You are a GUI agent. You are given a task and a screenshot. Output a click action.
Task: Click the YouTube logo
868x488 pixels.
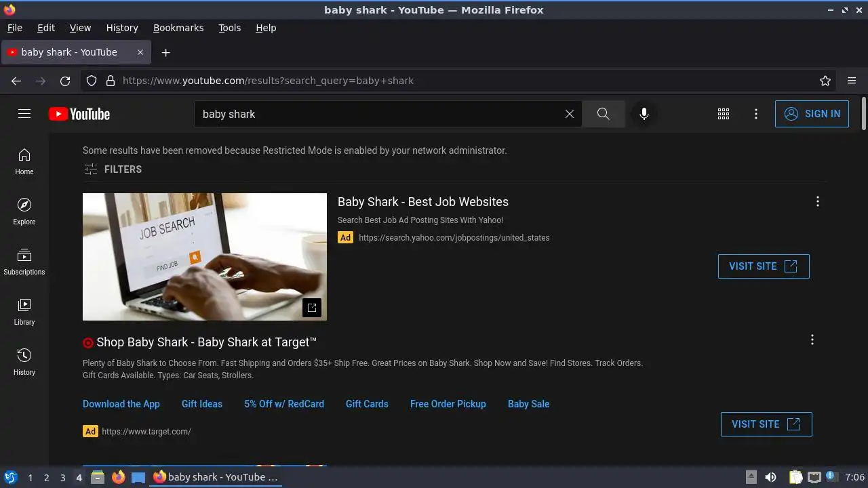[x=79, y=114]
